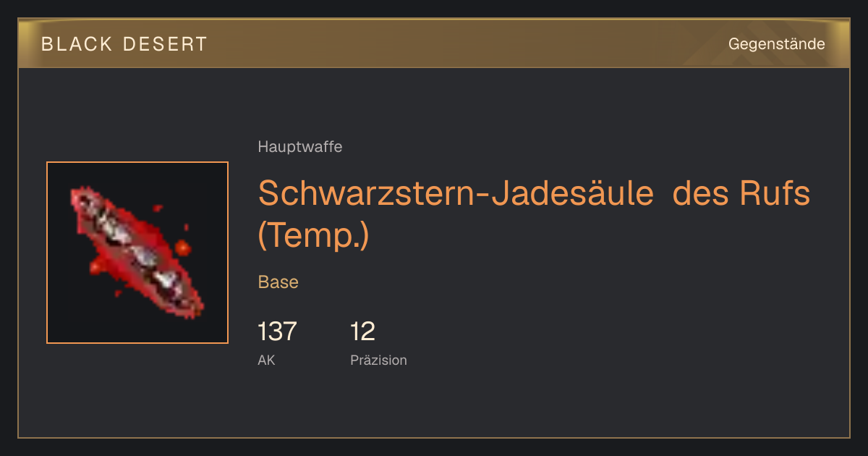Image resolution: width=868 pixels, height=456 pixels.
Task: Click the gold header banner center
Action: (x=434, y=43)
